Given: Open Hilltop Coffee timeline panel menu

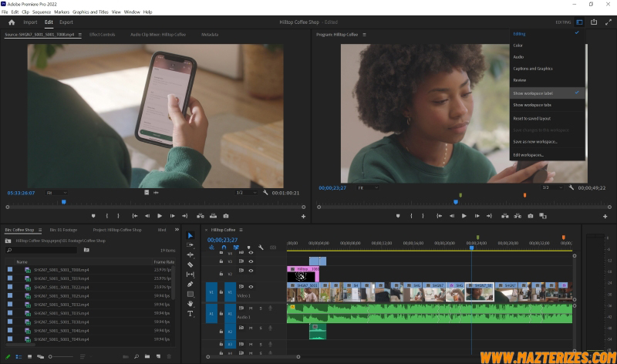Looking at the screenshot, I should click(x=241, y=230).
